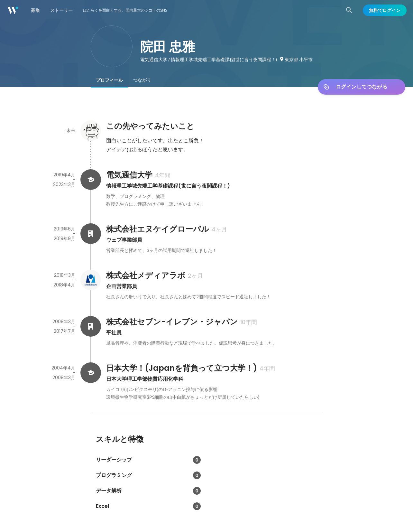
Task: Click the cartoon face future avatar
Action: coord(91,131)
